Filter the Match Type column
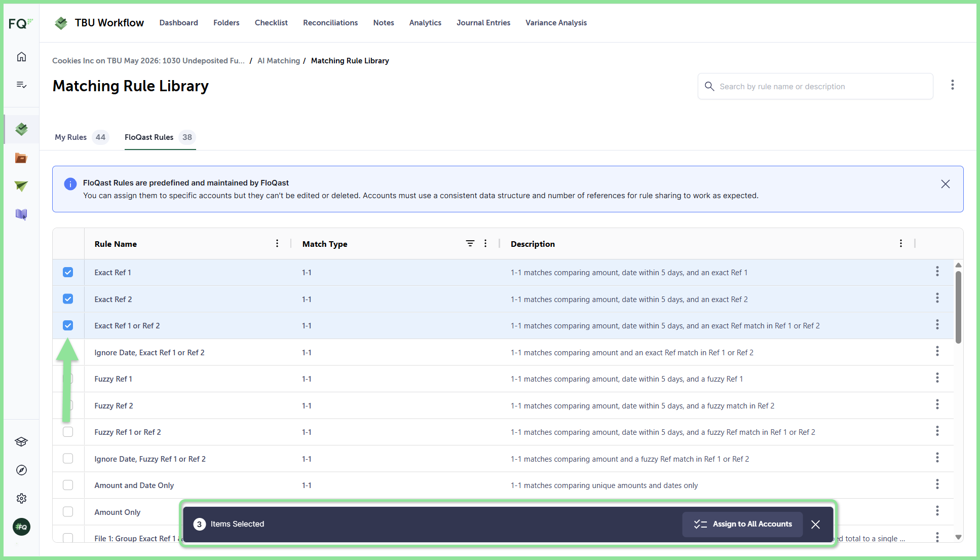980x560 pixels. click(x=470, y=244)
